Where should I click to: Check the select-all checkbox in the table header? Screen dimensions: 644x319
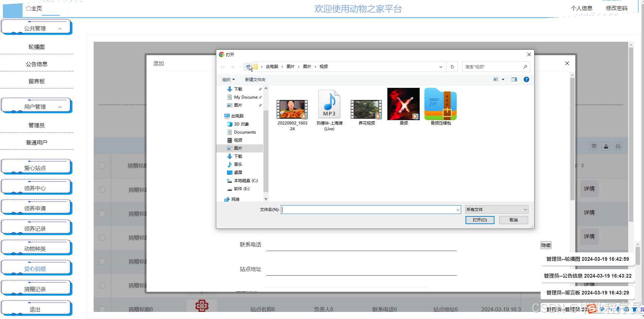[102, 145]
